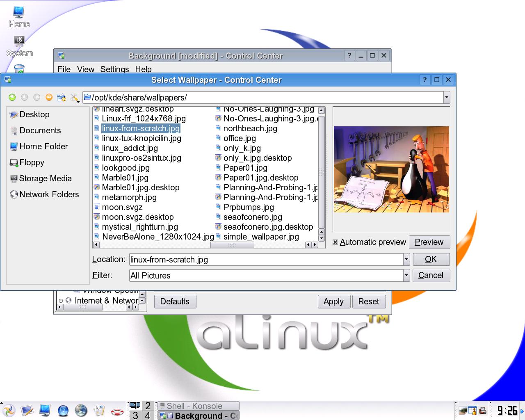Click the Location text field
Image resolution: width=525 pixels, height=420 pixels.
tap(266, 259)
